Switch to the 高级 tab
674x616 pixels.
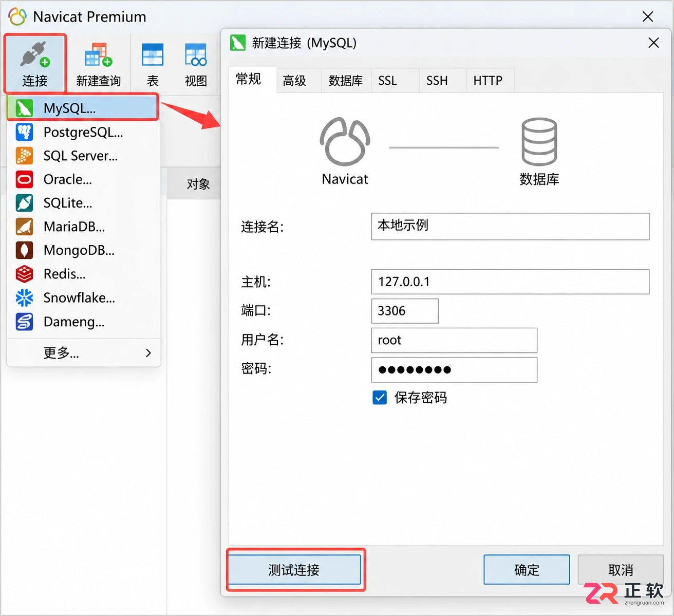[x=298, y=80]
